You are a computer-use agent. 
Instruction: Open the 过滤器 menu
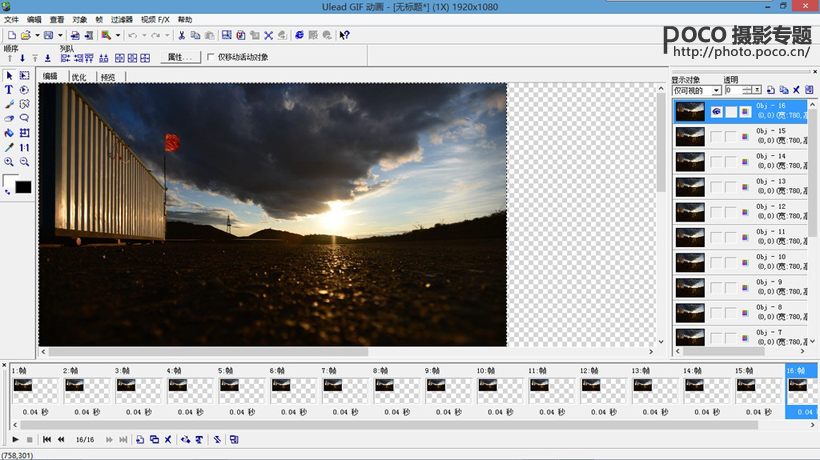pos(121,20)
